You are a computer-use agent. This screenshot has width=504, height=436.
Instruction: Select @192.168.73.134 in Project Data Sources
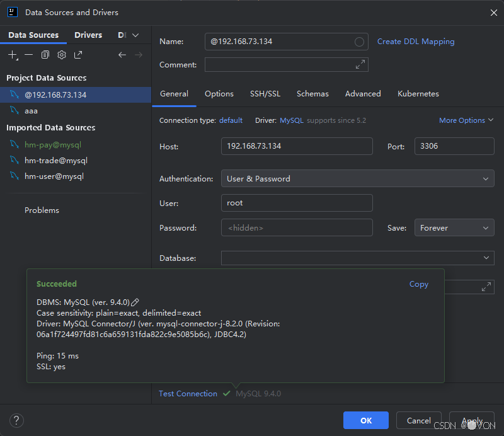tap(76, 95)
